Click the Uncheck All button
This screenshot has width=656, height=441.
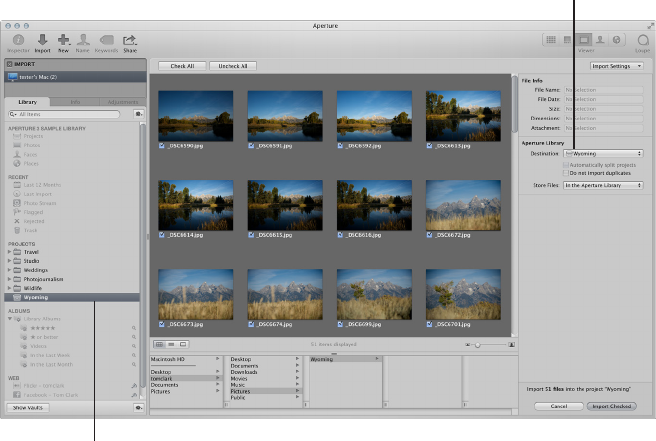234,66
